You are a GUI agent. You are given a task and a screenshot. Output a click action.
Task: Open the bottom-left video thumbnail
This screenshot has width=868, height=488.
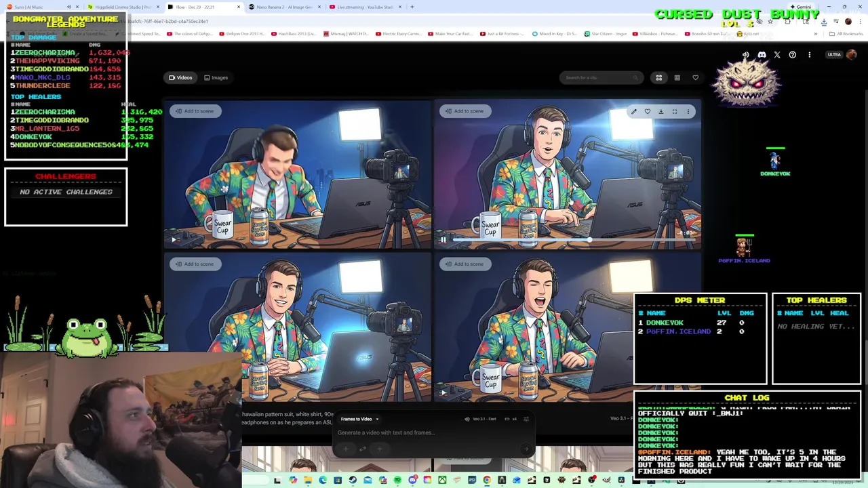click(297, 327)
